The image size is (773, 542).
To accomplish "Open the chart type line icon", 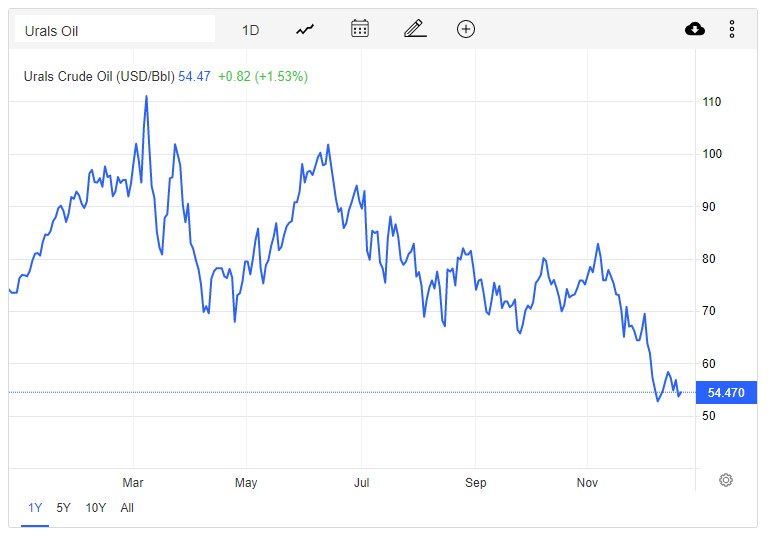I will point(305,29).
